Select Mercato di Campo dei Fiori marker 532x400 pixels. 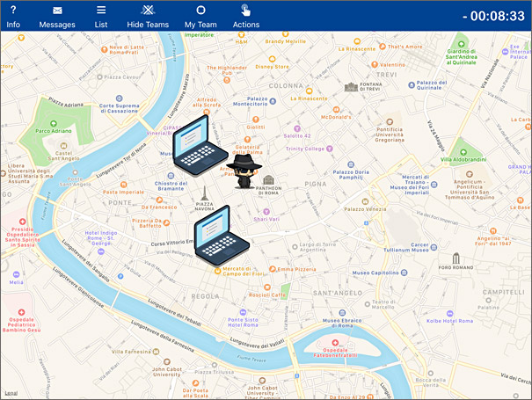(217, 271)
